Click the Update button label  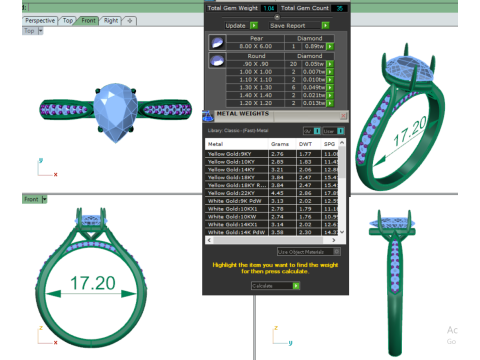[235, 26]
